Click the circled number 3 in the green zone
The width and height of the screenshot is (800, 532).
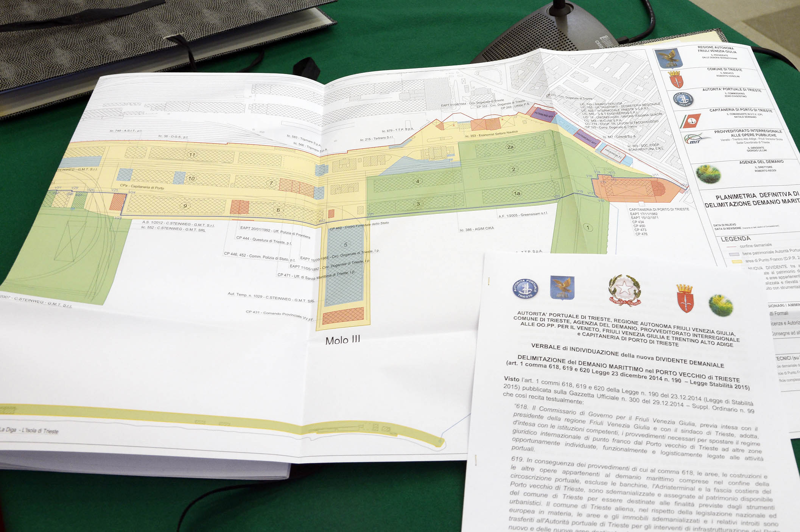point(418,204)
